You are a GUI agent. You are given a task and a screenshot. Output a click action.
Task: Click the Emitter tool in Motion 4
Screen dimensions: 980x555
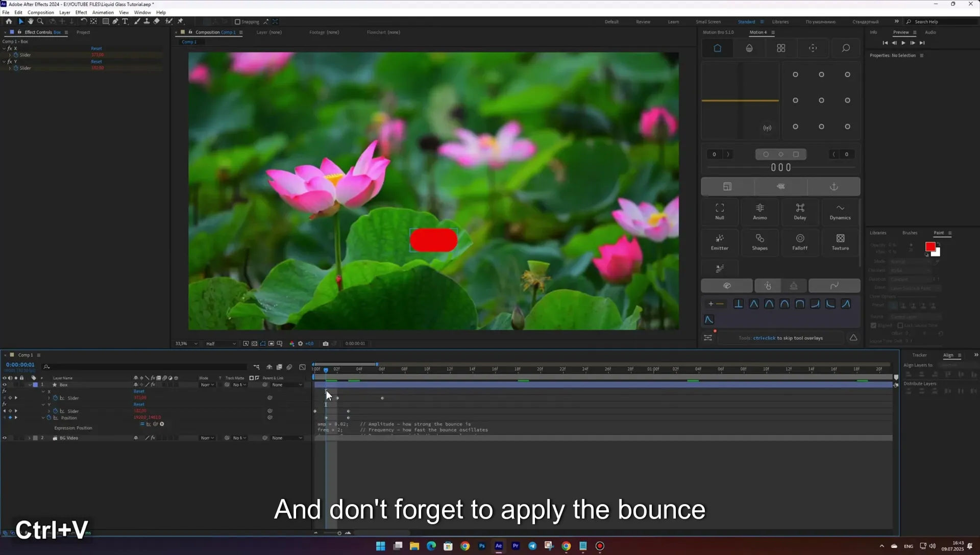(720, 242)
